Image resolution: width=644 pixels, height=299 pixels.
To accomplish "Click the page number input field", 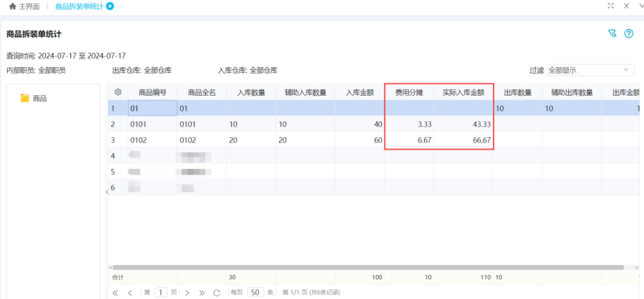I will [x=160, y=292].
